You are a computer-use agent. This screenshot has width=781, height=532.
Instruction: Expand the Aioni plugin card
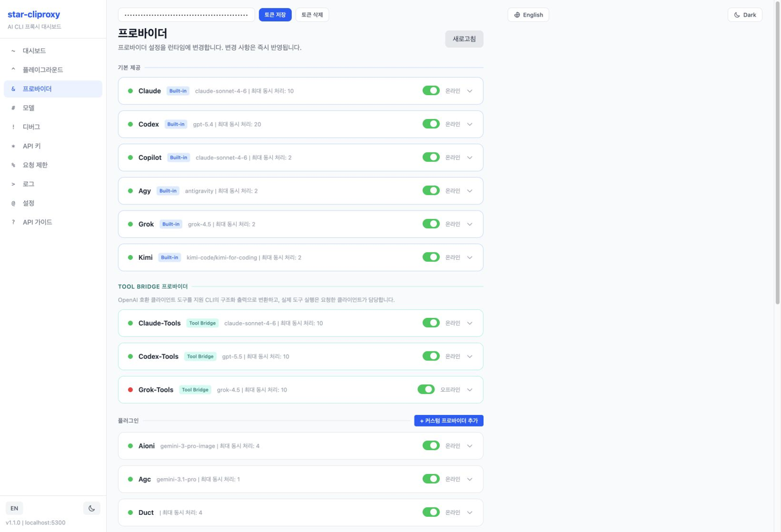coord(470,446)
